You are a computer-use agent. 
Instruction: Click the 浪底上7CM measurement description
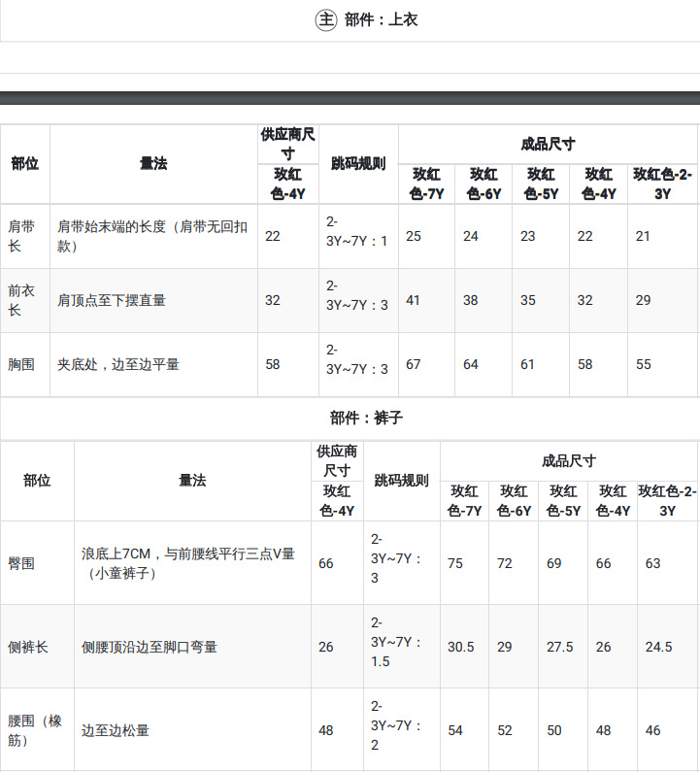tap(188, 563)
